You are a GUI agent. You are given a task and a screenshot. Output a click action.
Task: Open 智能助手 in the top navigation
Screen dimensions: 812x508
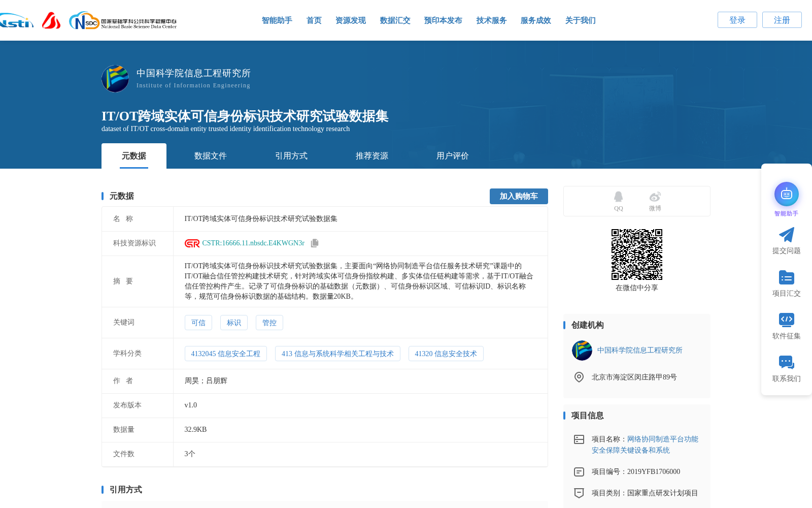277,20
